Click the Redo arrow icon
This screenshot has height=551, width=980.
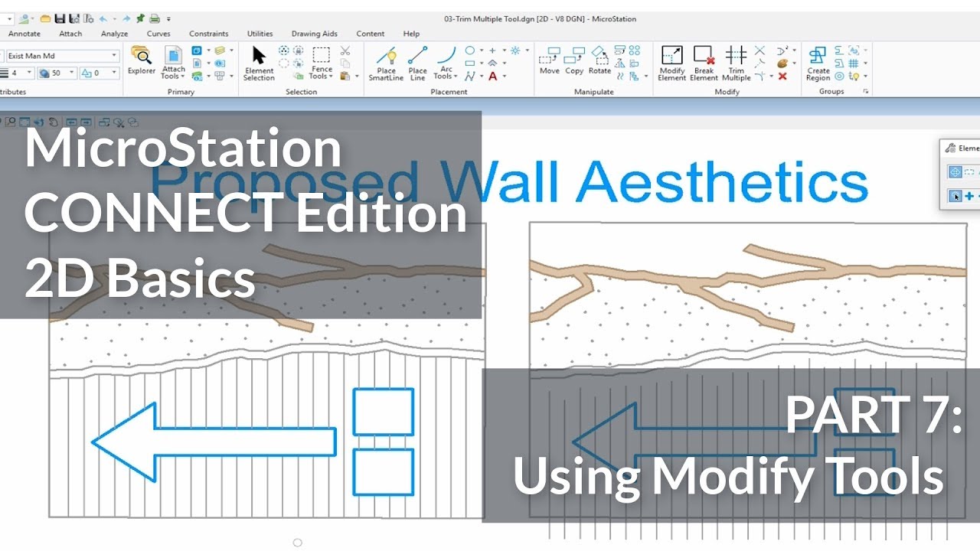[125, 18]
